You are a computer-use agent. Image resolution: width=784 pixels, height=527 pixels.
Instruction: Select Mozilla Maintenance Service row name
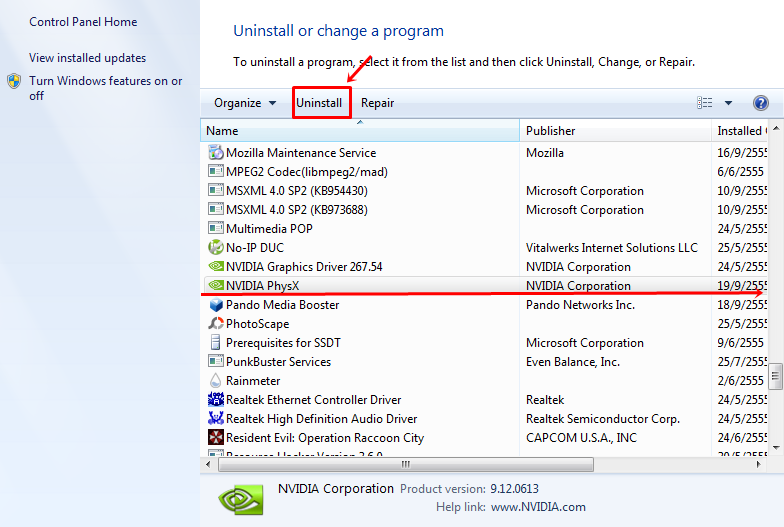click(301, 152)
